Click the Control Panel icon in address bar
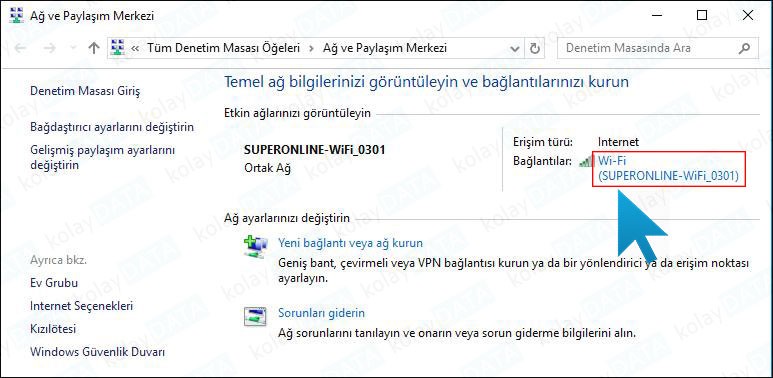This screenshot has height=378, width=773. tap(118, 48)
